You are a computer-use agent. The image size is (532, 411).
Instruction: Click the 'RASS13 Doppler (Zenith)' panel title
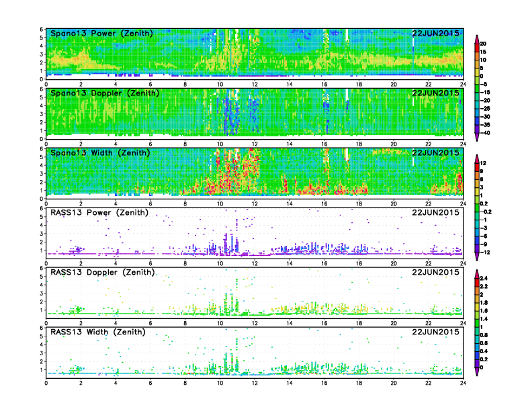click(103, 272)
